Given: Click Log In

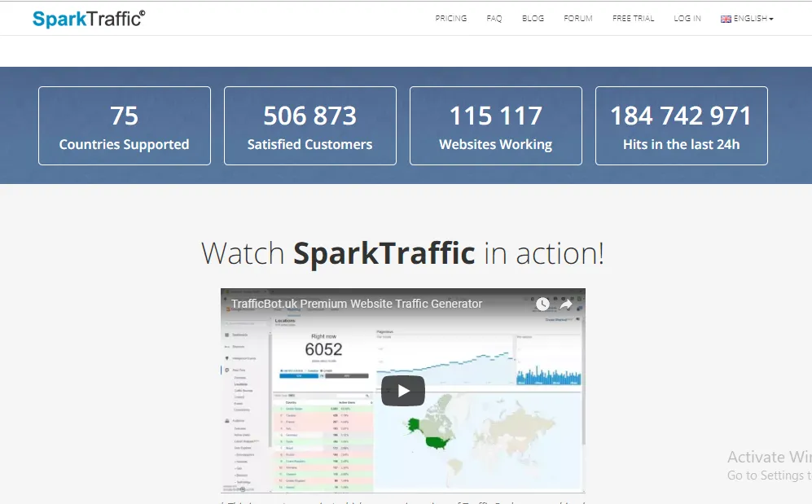Looking at the screenshot, I should [x=687, y=18].
